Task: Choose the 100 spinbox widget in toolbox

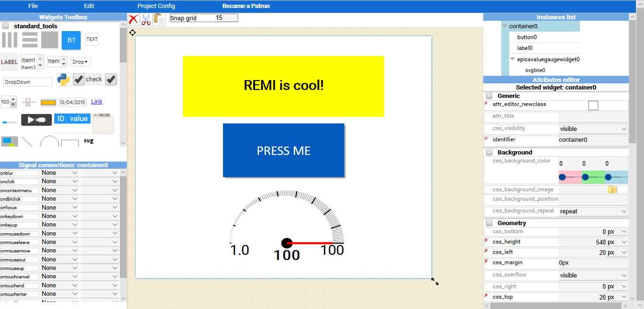Action: (x=8, y=102)
